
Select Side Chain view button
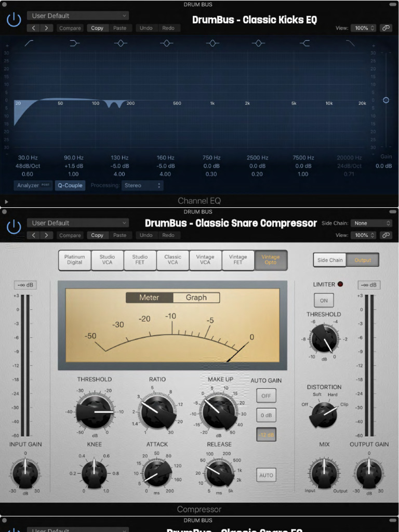330,260
